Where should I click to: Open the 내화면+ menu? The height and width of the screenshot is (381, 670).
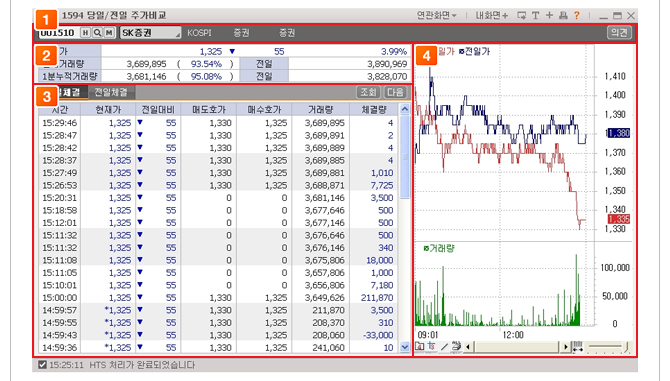pyautogui.click(x=492, y=15)
